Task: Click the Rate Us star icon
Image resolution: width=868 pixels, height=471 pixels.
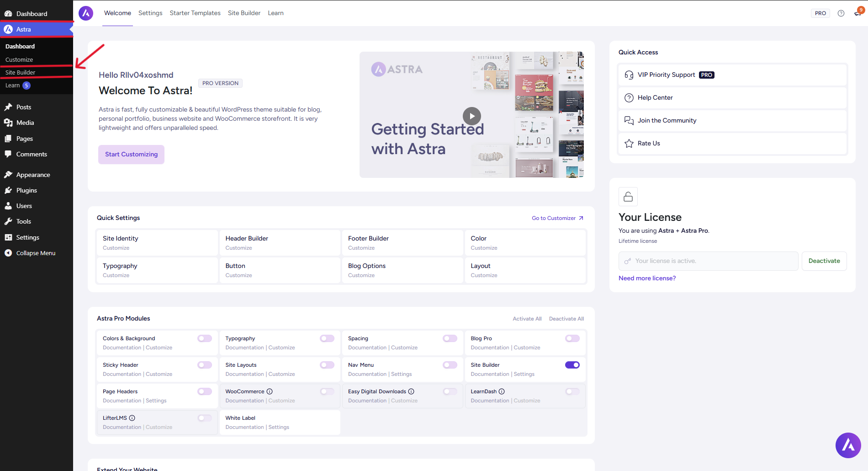Action: (x=629, y=144)
